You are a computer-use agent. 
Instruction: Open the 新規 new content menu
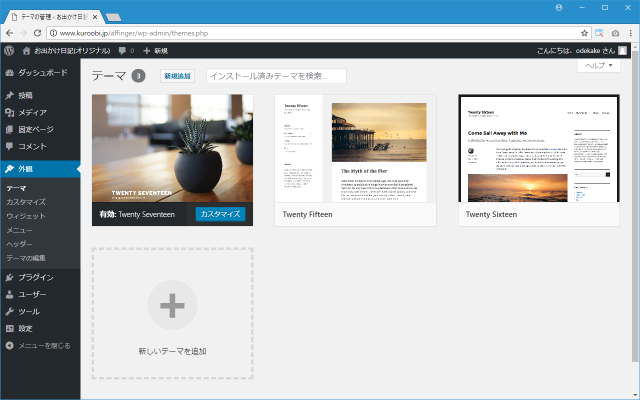click(154, 50)
